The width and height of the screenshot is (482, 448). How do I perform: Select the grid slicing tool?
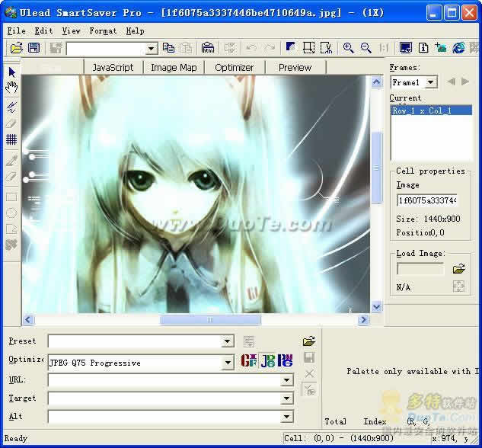point(11,139)
